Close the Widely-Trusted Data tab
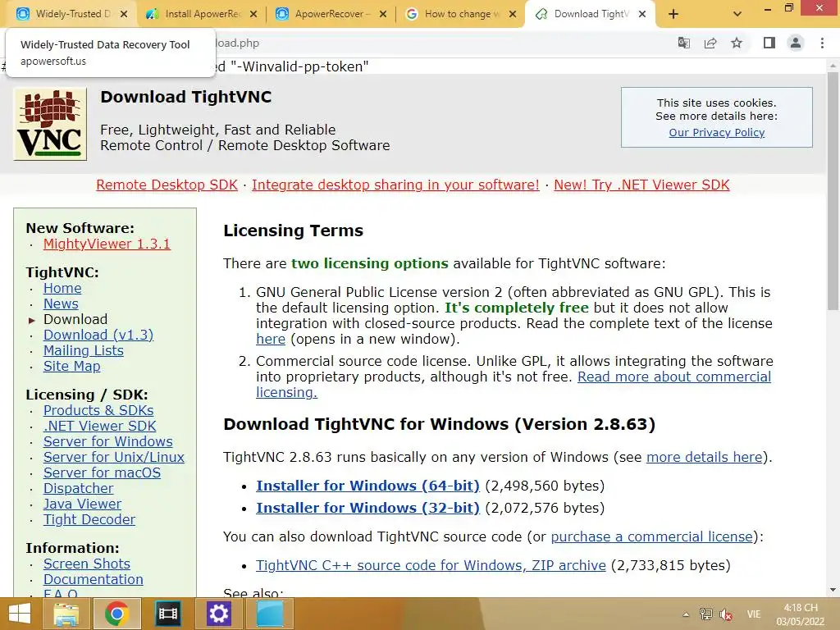 coord(124,14)
